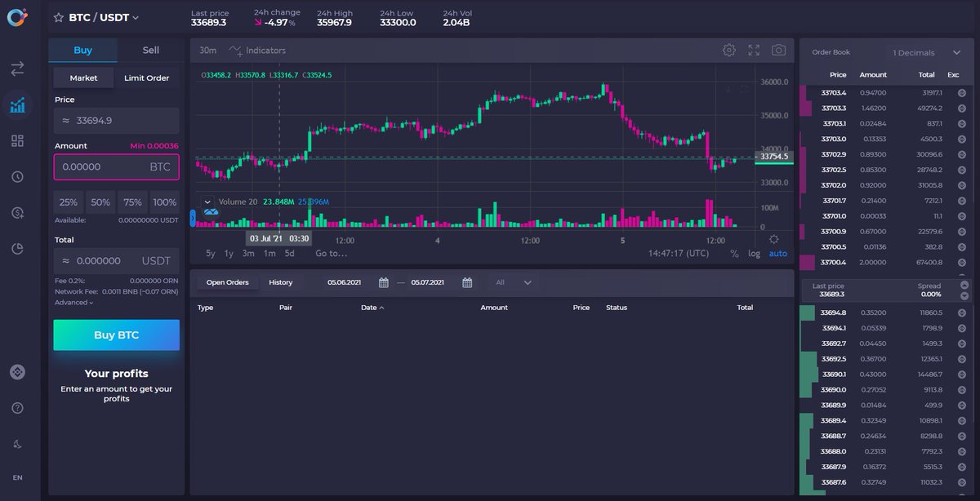Click the Price input field
Screen dimensions: 980x501
tap(117, 121)
